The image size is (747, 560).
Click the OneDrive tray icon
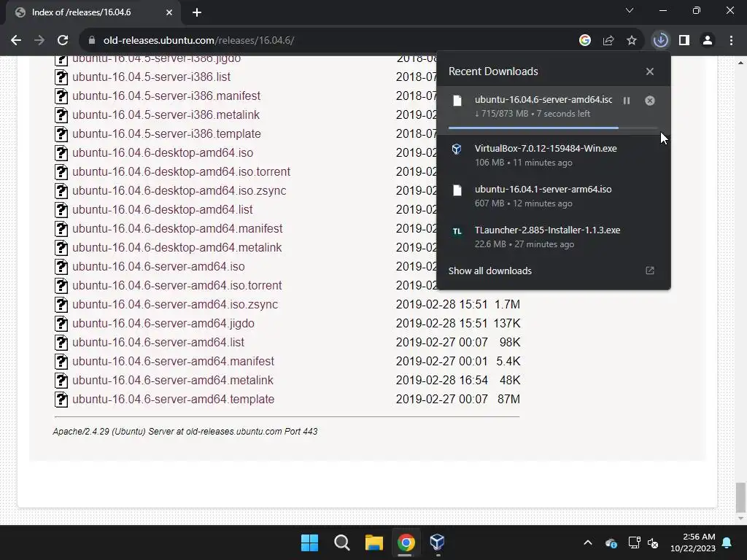click(611, 542)
